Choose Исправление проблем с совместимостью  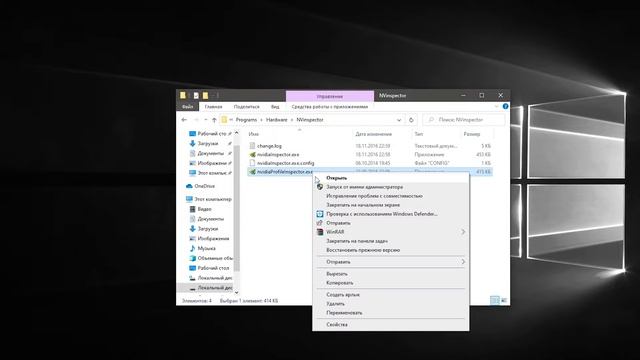[x=391, y=196]
